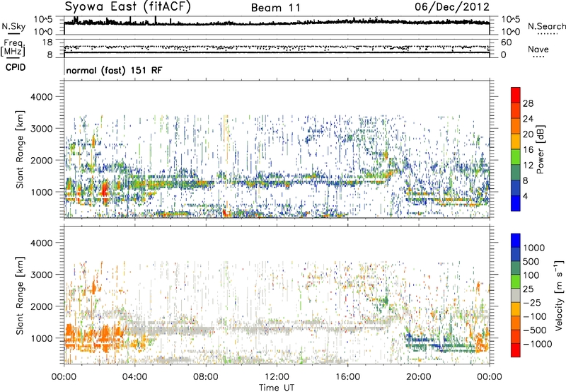Pick the blue 4–8 dB power colorbar segment
The height and width of the screenshot is (392, 566).
[x=516, y=188]
